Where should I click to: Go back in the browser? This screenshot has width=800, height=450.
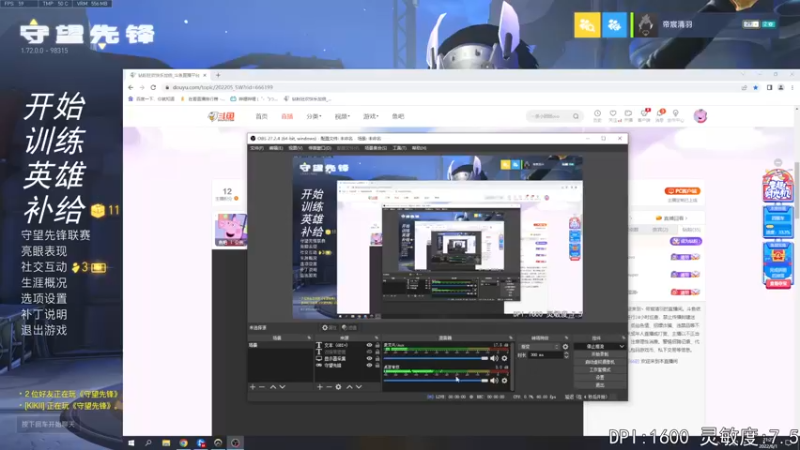pos(131,87)
